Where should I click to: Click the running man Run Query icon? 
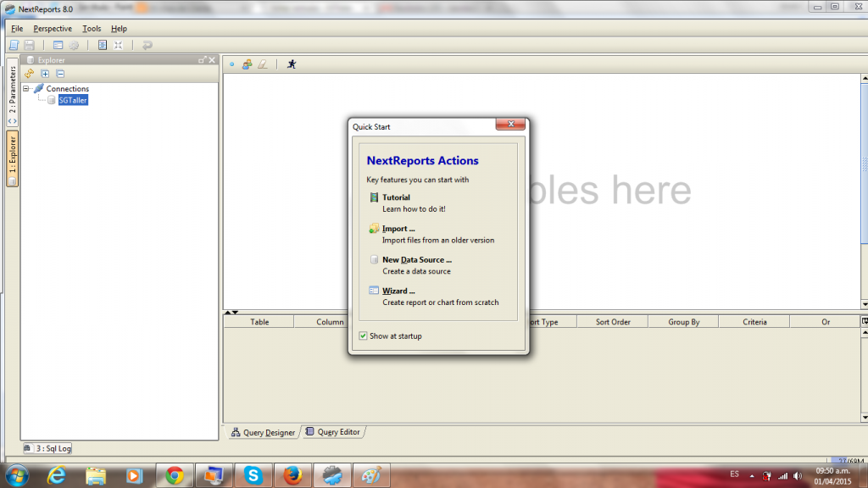click(x=292, y=64)
